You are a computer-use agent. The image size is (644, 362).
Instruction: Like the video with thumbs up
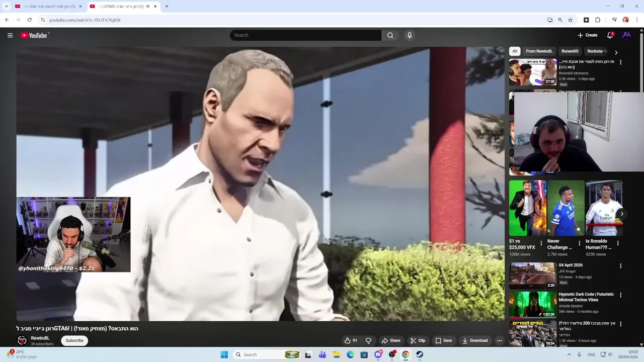(351, 340)
